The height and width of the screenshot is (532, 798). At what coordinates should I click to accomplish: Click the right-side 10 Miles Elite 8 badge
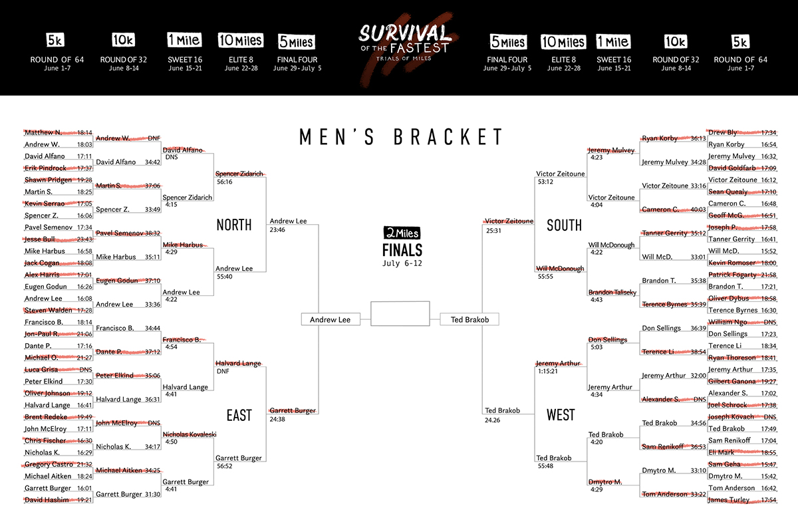point(563,42)
